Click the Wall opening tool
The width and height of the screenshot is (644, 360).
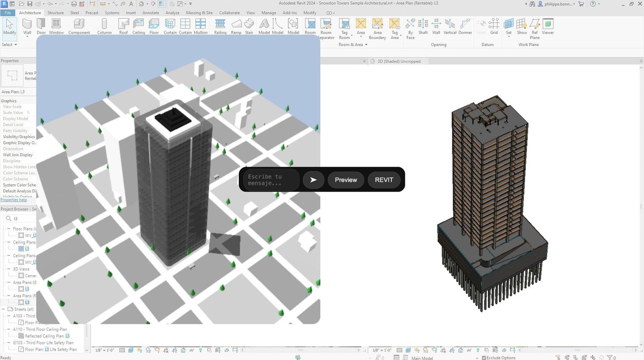pyautogui.click(x=436, y=26)
